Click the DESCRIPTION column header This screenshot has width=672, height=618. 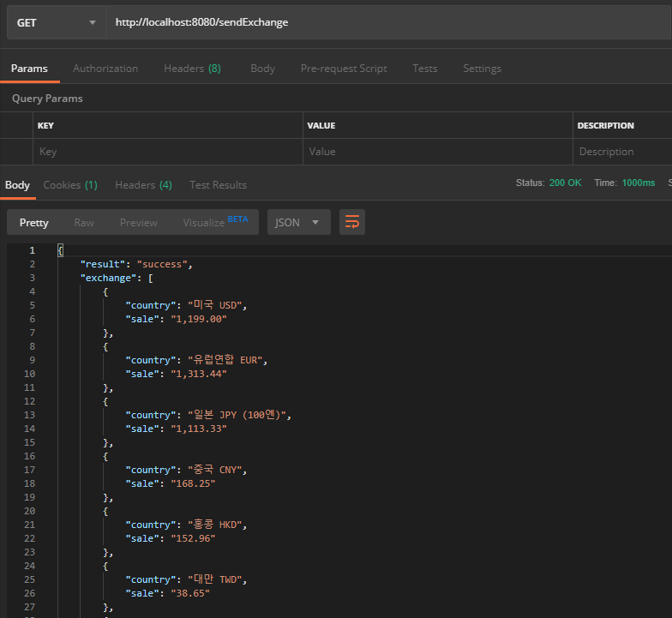click(x=605, y=125)
